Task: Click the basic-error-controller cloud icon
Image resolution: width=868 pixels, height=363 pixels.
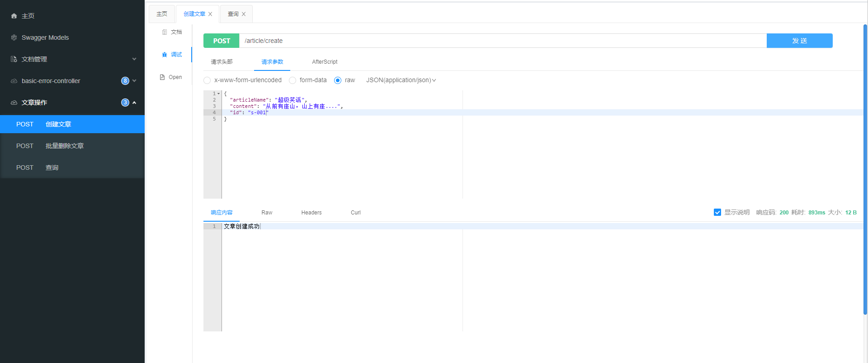Action: click(x=14, y=81)
